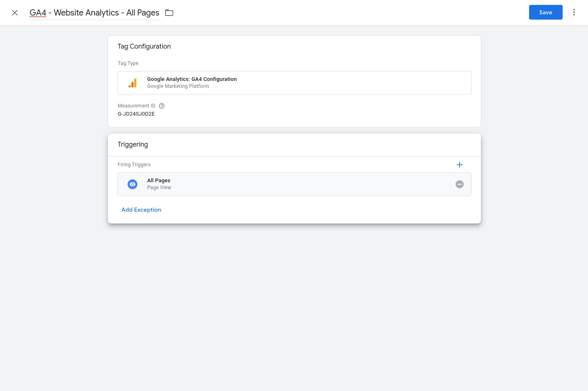
Task: Open Measurement ID help question mark
Action: [162, 106]
